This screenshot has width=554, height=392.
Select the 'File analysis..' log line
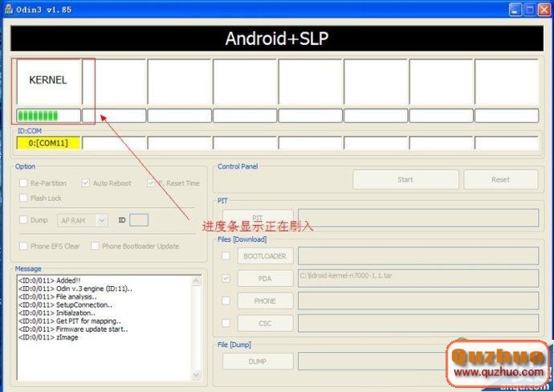[x=57, y=296]
